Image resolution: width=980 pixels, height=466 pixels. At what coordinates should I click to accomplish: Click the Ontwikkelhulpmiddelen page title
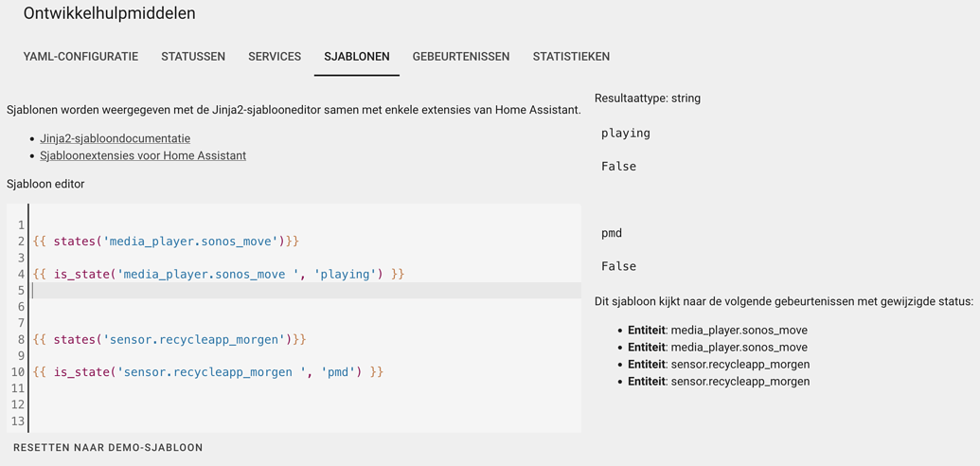pos(110,13)
